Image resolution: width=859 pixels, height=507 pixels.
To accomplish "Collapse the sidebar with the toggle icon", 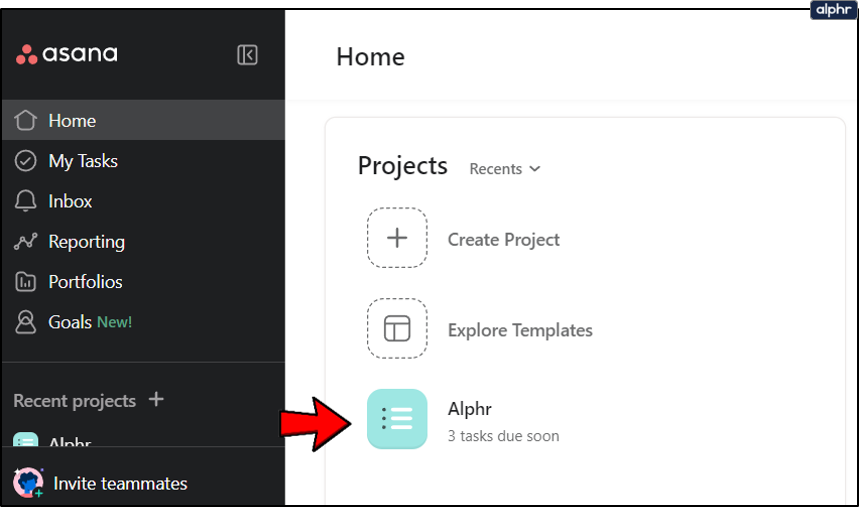I will [247, 55].
